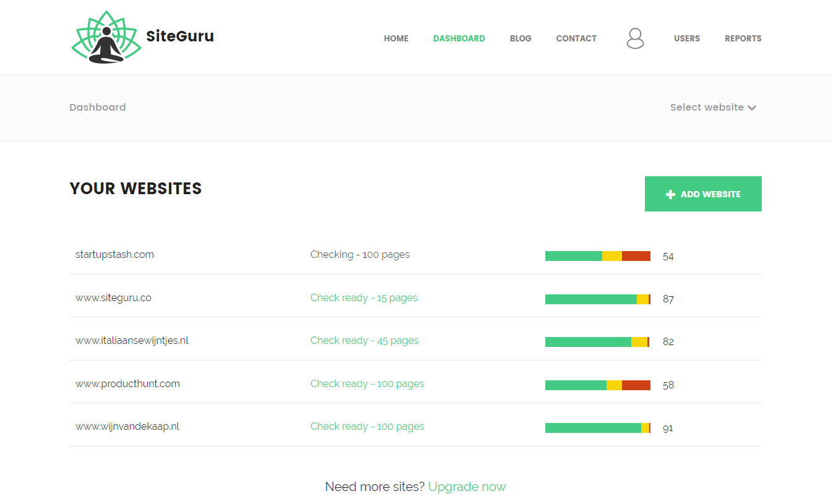The height and width of the screenshot is (504, 831).
Task: Click the www.siteguru.co score bar
Action: click(598, 299)
